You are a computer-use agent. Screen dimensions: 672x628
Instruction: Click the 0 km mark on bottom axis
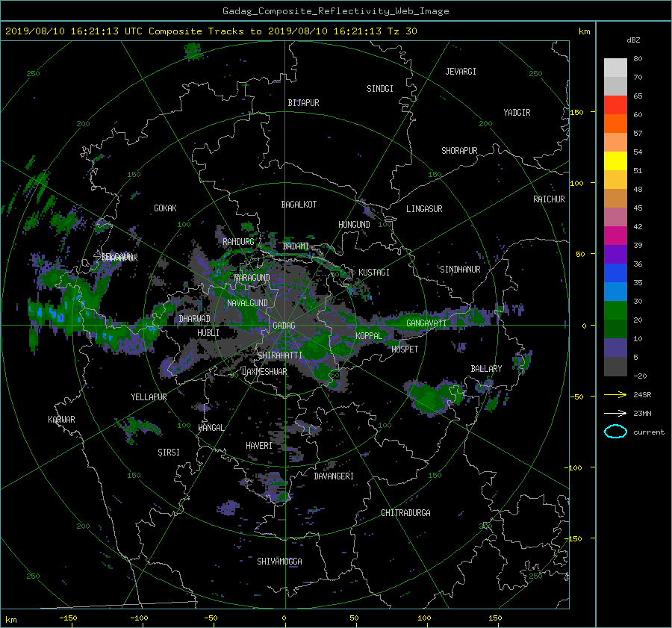[284, 618]
